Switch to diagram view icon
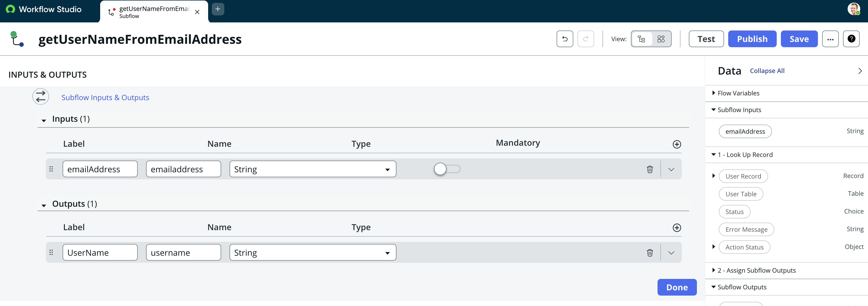The image size is (868, 306). tap(661, 39)
